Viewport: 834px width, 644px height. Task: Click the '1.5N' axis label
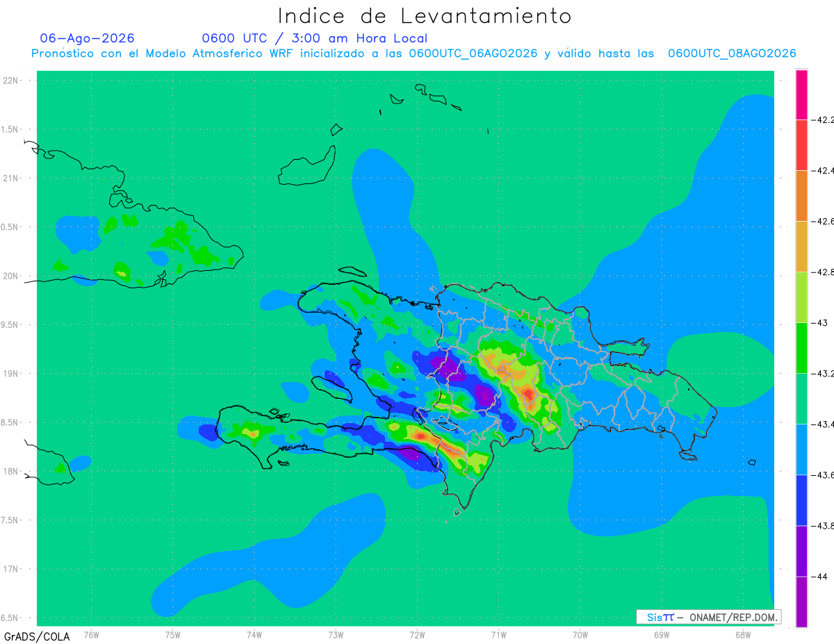(10, 130)
